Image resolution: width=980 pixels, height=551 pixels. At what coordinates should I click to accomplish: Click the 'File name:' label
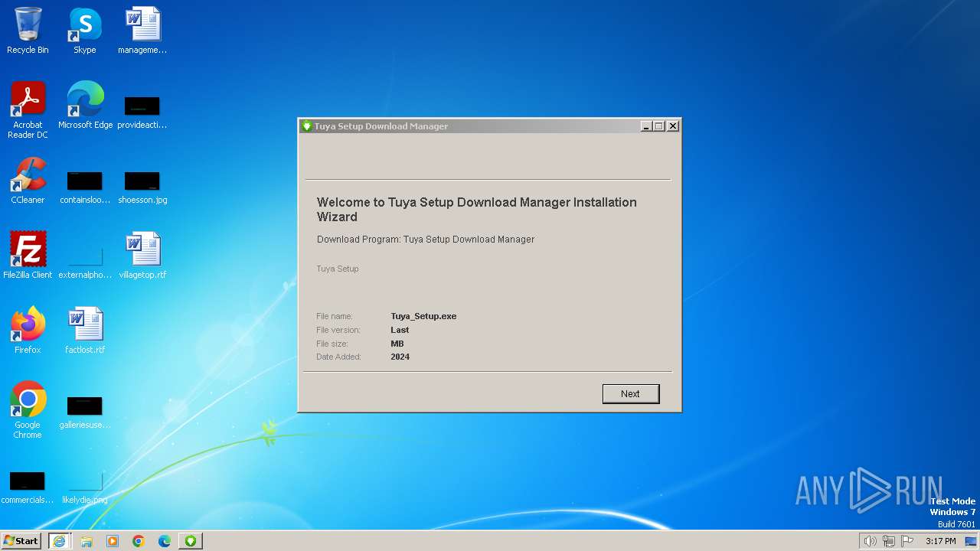point(335,316)
